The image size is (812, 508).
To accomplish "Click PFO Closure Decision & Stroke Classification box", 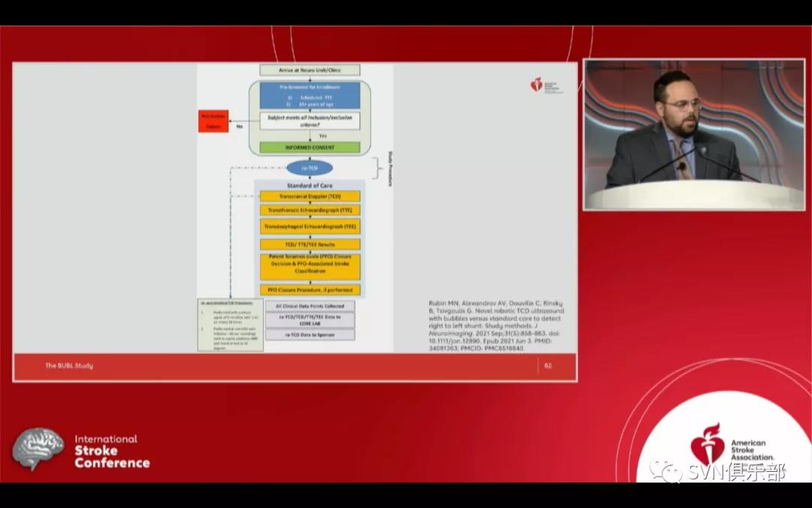I will 310,266.
